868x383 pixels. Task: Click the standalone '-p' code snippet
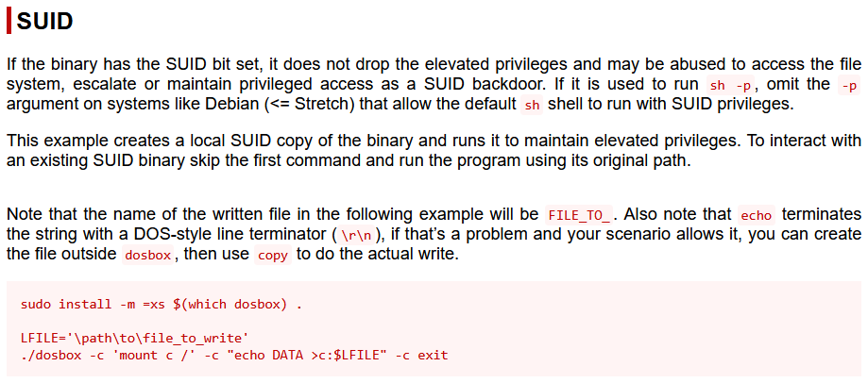click(848, 86)
